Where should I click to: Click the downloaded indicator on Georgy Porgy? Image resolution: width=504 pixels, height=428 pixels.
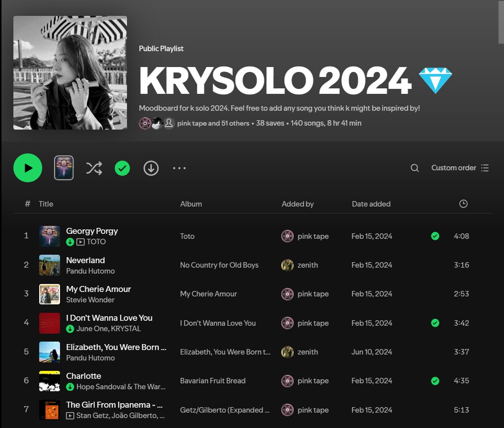tap(70, 242)
